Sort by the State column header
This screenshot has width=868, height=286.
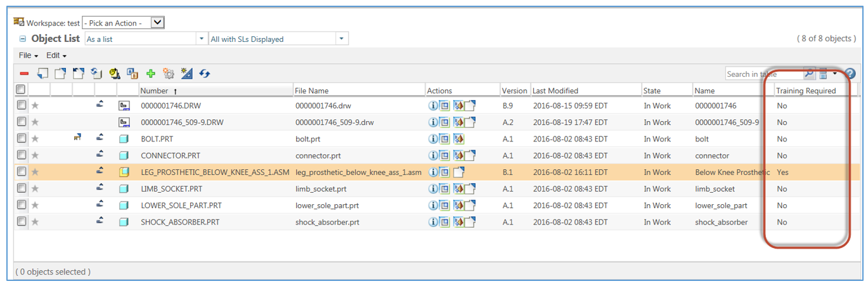point(666,91)
